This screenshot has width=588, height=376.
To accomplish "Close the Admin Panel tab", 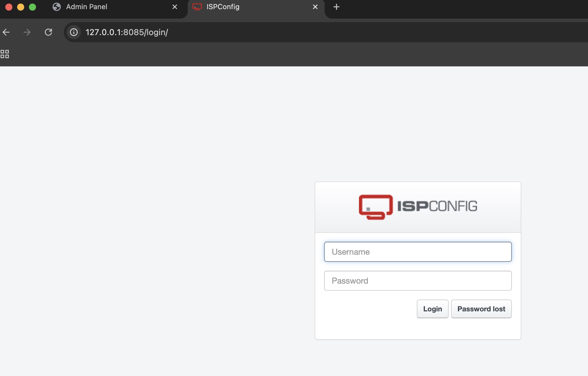I will (x=175, y=7).
